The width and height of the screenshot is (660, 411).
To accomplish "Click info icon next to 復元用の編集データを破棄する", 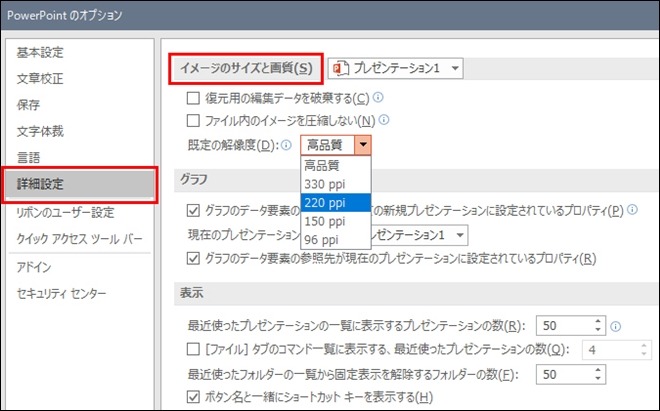I will pos(378,98).
